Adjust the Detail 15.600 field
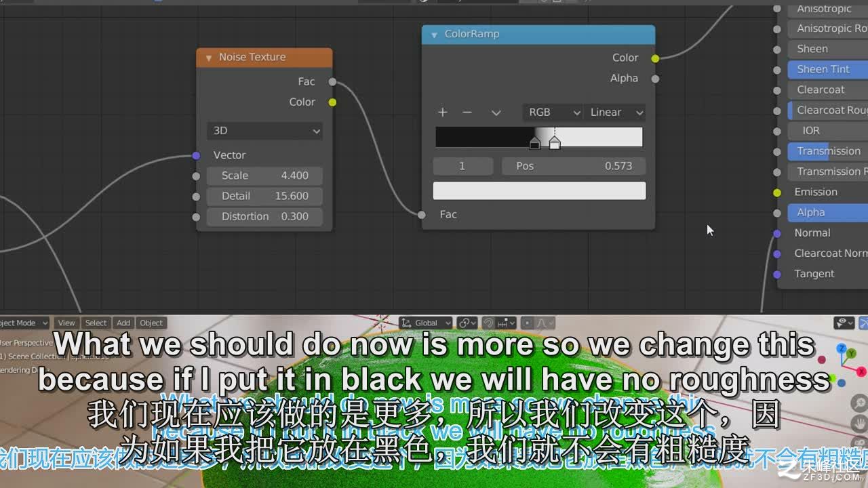 tap(264, 196)
